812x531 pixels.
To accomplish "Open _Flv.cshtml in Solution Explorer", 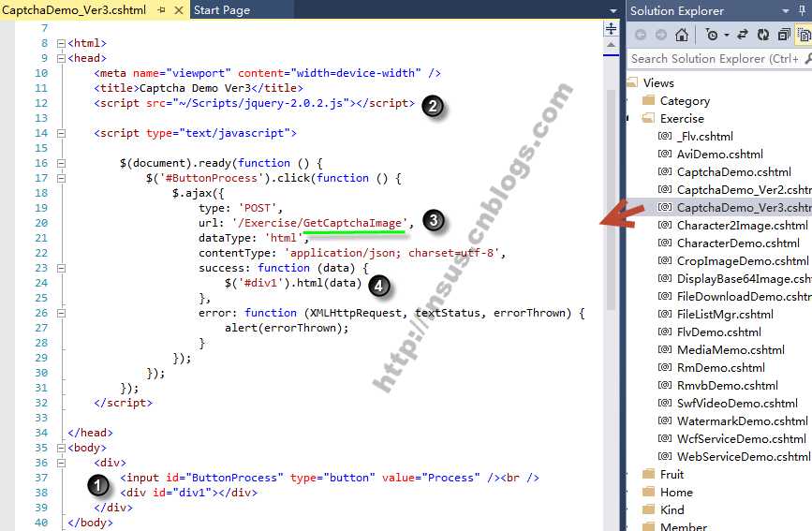I will (705, 136).
